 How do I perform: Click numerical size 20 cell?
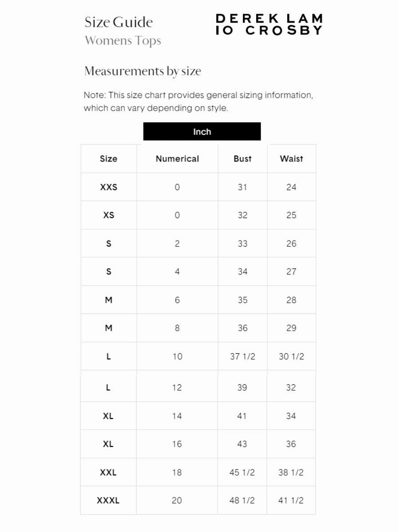(x=177, y=501)
